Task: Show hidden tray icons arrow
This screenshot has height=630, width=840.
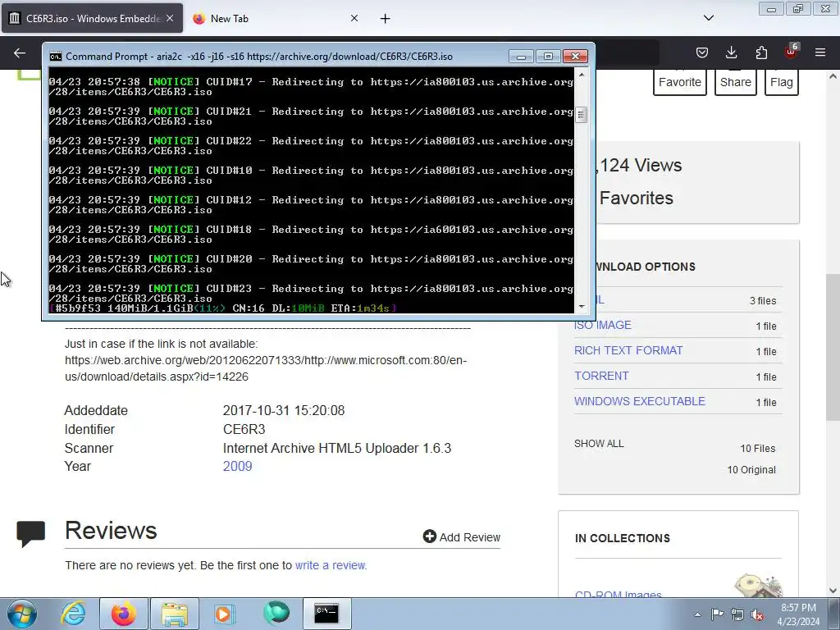Action: click(697, 614)
